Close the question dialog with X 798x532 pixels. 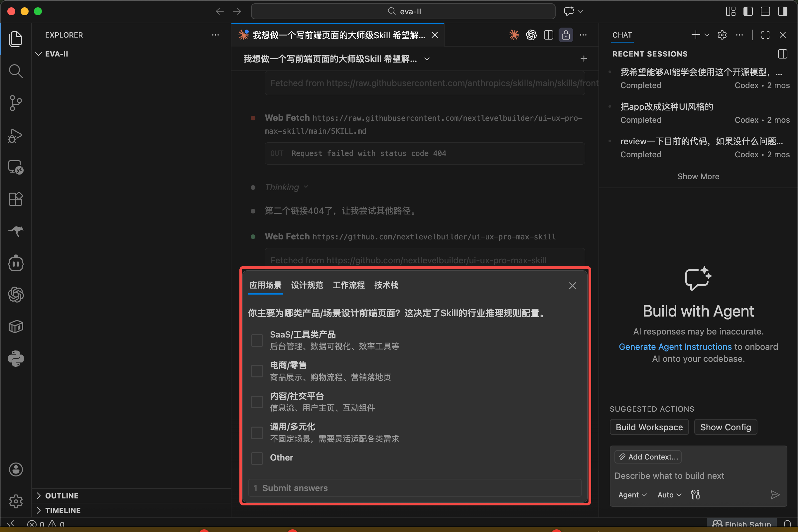pos(572,286)
